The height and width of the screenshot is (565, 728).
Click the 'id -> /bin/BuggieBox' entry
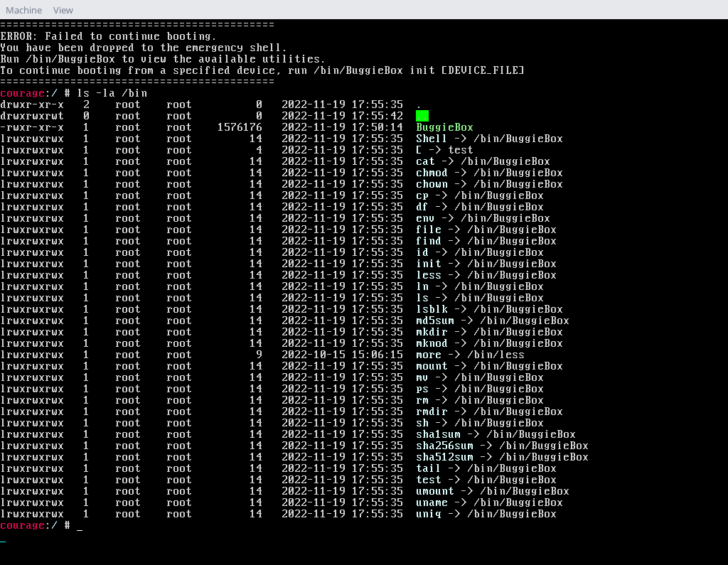(x=480, y=252)
